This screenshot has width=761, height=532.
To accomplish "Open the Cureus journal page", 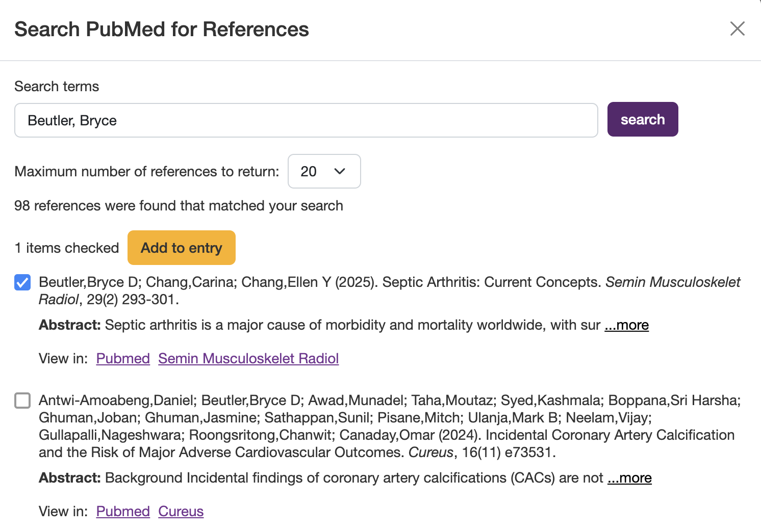I will coord(181,511).
